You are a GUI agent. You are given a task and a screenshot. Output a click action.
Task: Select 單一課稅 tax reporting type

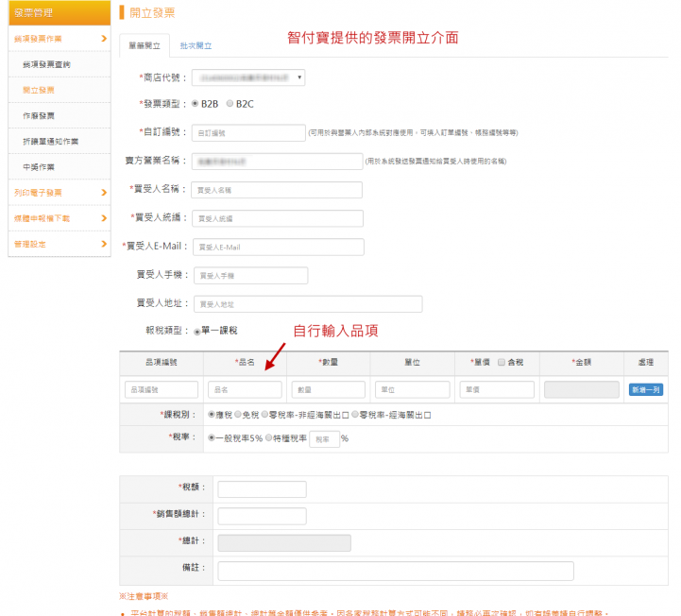[197, 332]
